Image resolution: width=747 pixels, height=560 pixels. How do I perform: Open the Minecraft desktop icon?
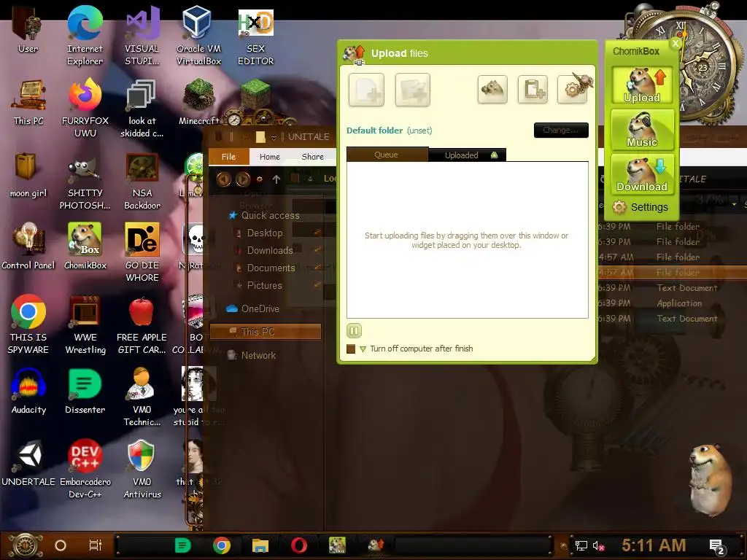[198, 102]
